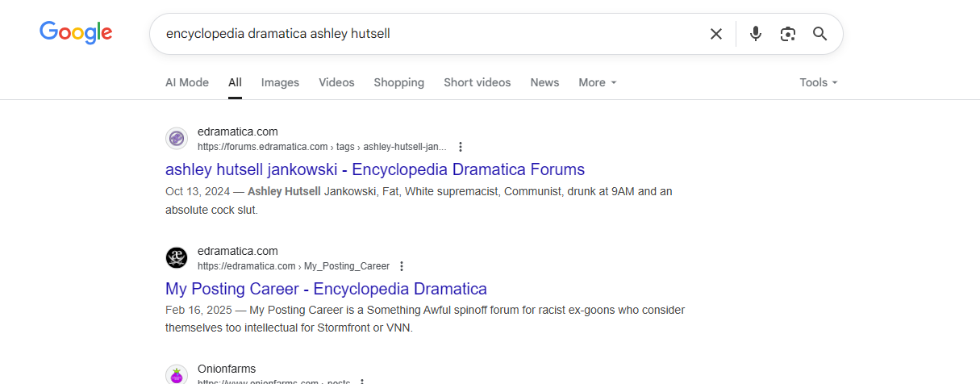
Task: Switch to Images tab
Action: [x=280, y=82]
